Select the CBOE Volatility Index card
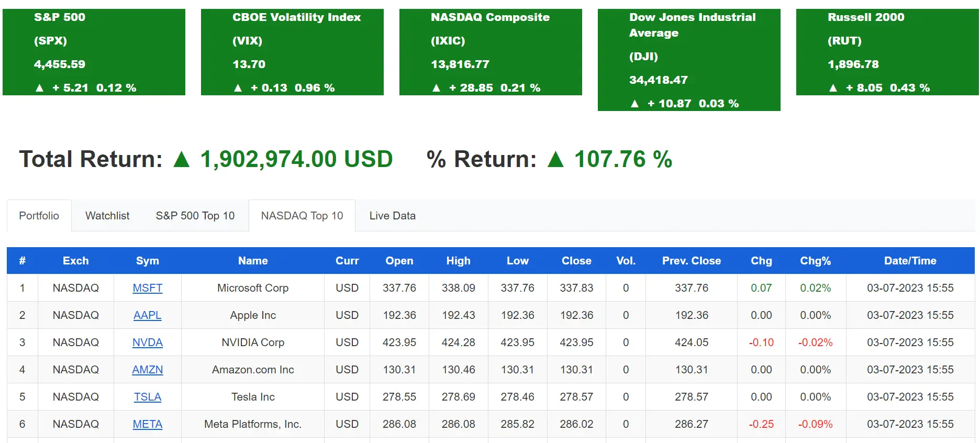The height and width of the screenshot is (443, 980). [292, 52]
